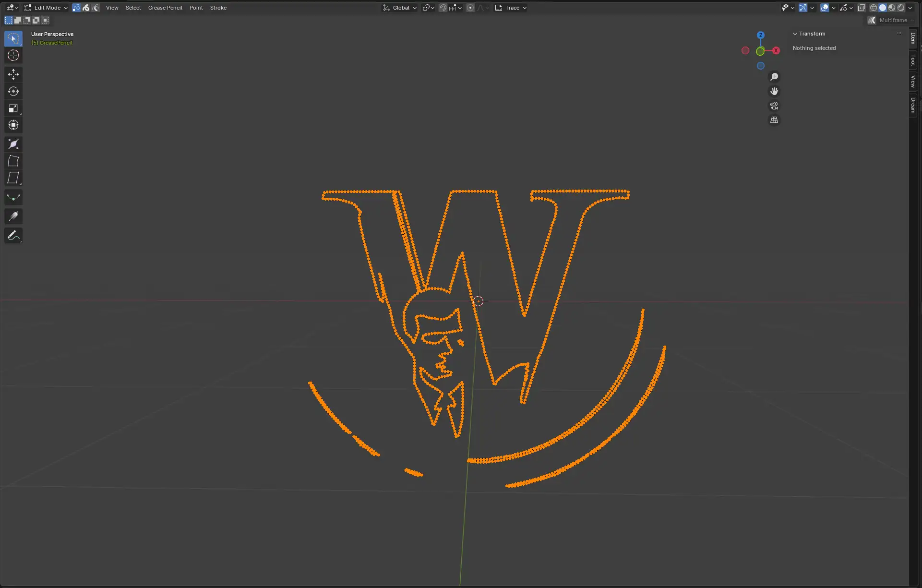Select the Rotate tool
This screenshot has width=922, height=588.
[x=13, y=91]
